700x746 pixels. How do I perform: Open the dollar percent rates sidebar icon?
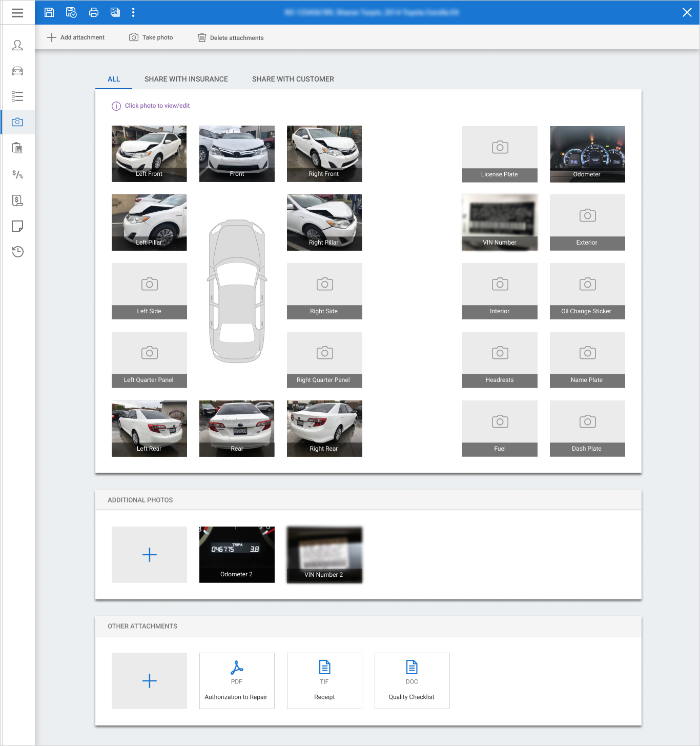[x=17, y=174]
